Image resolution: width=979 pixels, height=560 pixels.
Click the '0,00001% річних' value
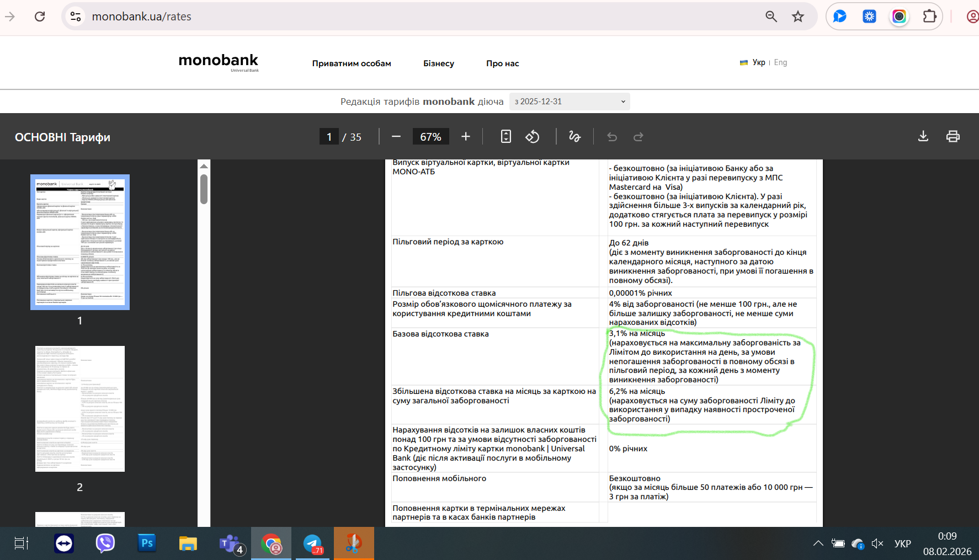tap(640, 293)
